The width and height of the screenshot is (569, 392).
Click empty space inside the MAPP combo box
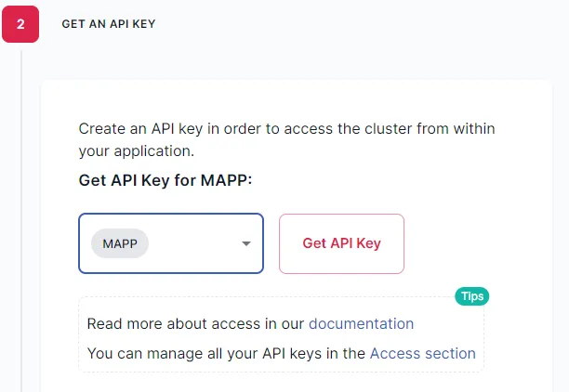194,243
